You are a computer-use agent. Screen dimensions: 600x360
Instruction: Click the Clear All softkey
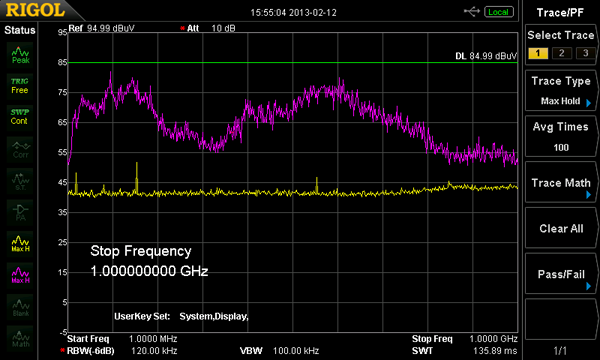pyautogui.click(x=561, y=228)
